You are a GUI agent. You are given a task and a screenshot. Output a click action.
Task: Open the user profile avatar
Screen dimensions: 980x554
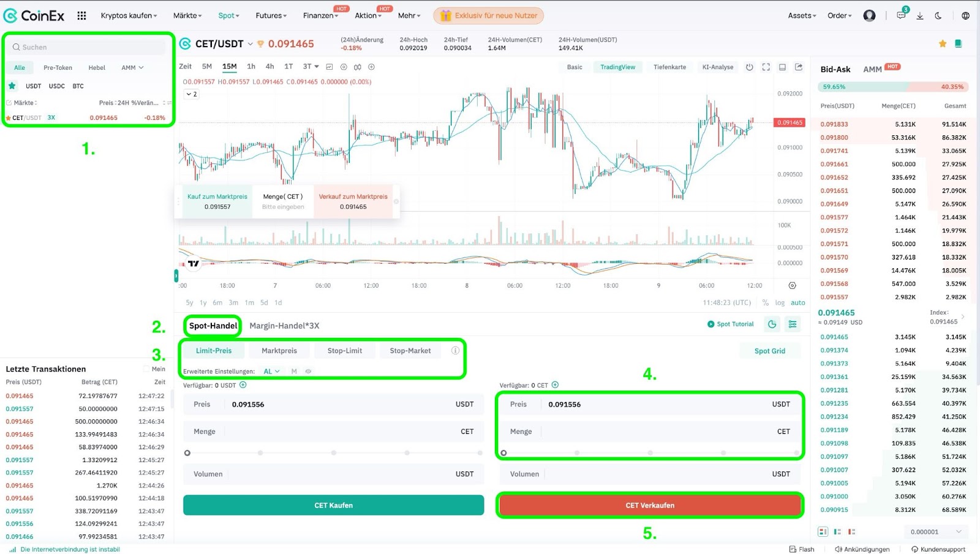coord(869,15)
